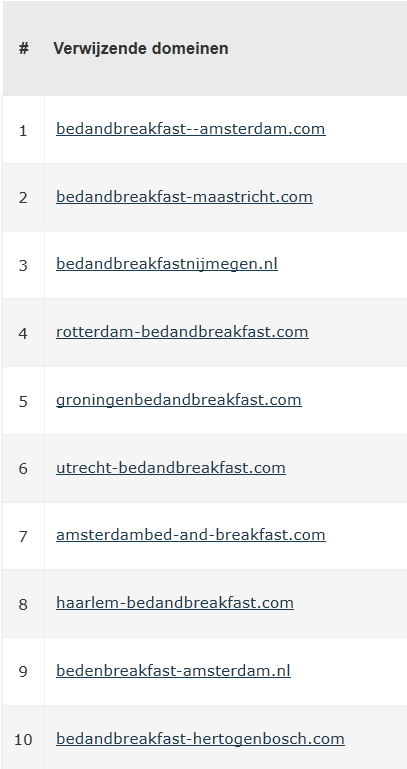Viewport: 407px width, 769px height.
Task: Select row number 5 cell
Action: click(23, 401)
